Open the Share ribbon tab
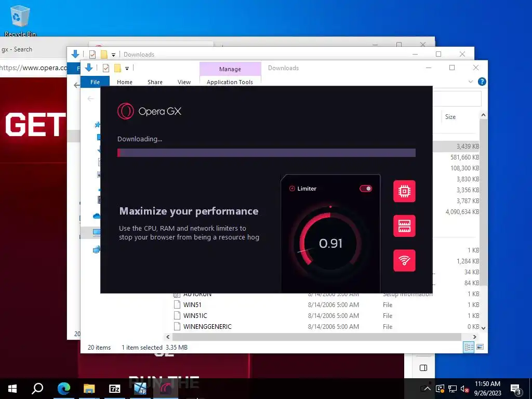Screen dimensions: 532x399 coord(155,82)
